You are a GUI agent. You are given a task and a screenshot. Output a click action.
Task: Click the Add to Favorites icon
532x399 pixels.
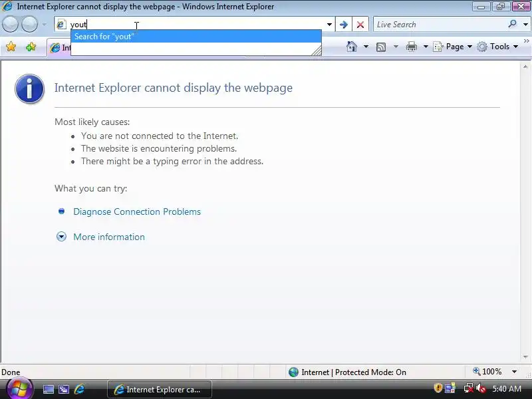[x=31, y=47]
